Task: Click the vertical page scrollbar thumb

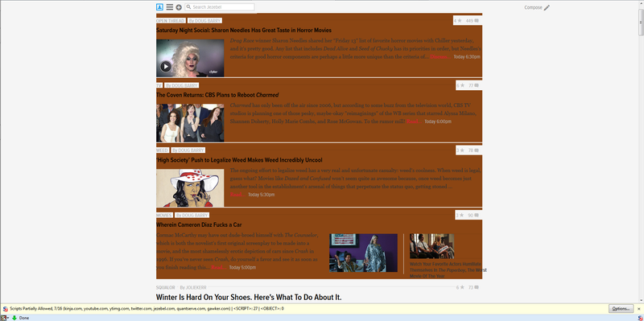Action: pyautogui.click(x=641, y=23)
